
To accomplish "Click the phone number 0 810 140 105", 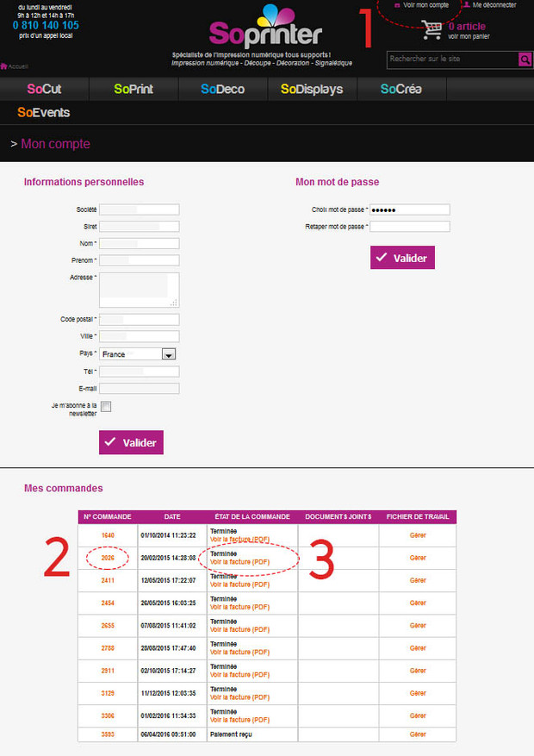I will (x=46, y=26).
